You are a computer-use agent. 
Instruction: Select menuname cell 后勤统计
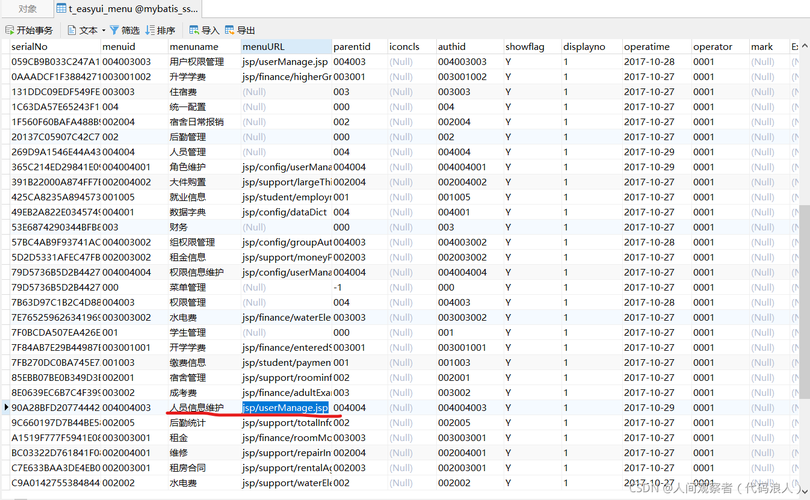click(x=205, y=423)
